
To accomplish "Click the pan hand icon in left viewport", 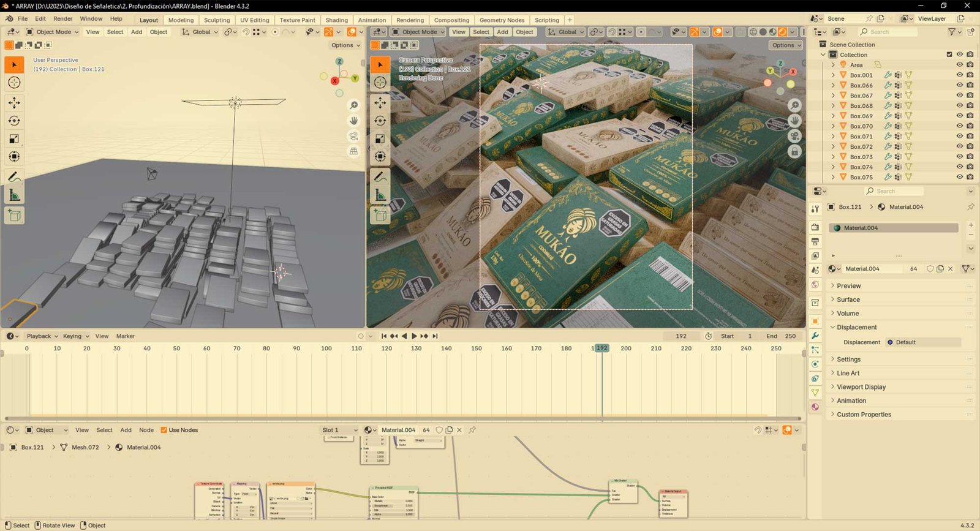I will [353, 121].
